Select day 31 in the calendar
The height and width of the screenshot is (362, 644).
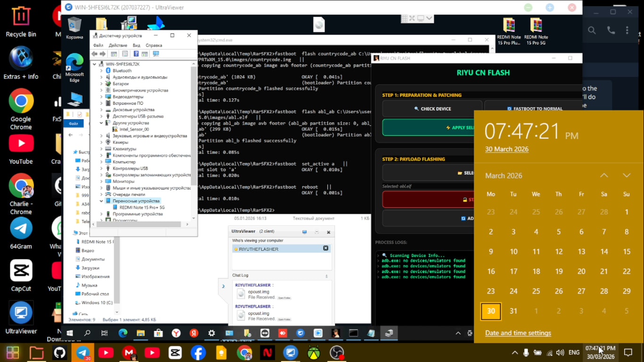point(513,311)
